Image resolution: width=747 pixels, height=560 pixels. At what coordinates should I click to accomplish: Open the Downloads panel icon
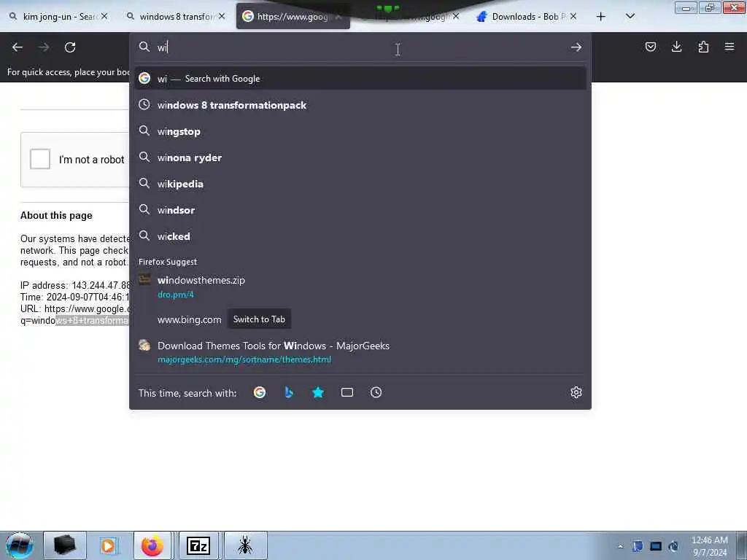(676, 47)
